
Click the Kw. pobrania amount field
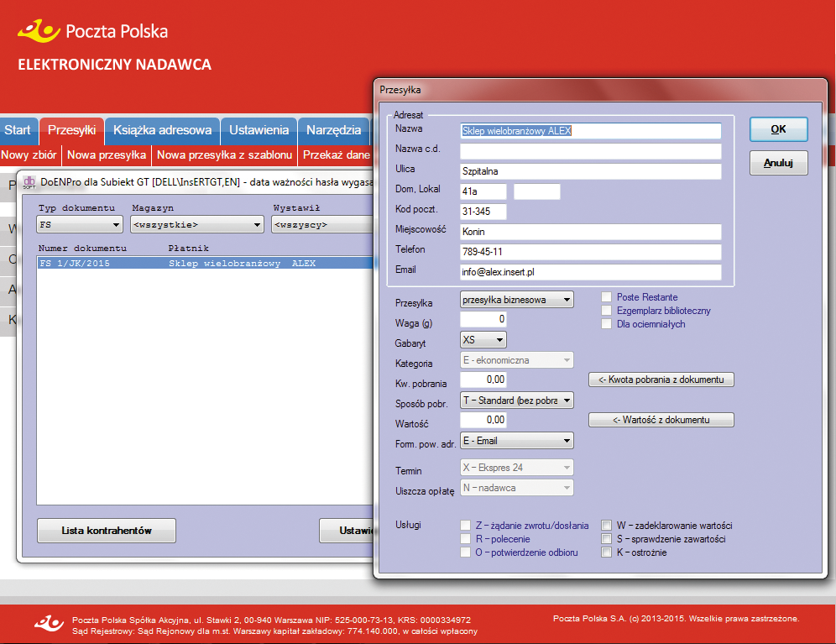pos(483,380)
